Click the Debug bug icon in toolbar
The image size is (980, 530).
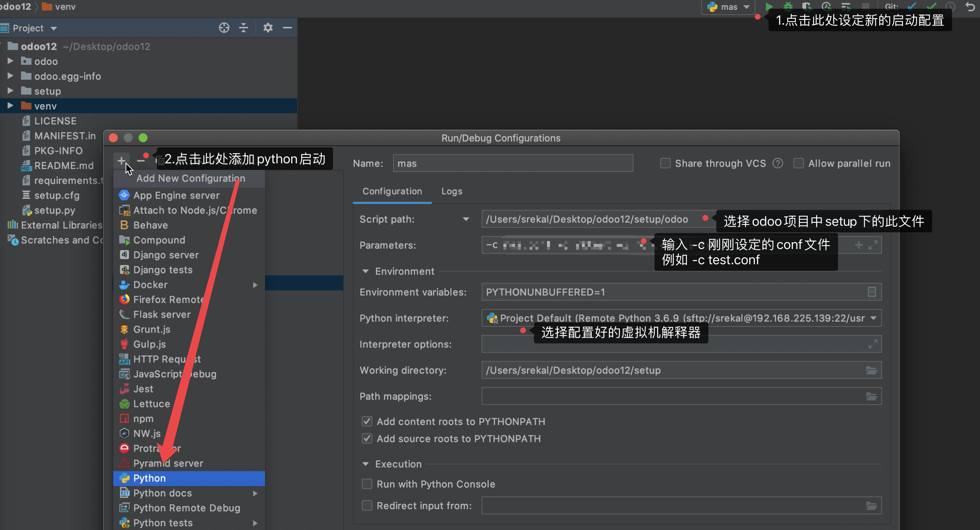pyautogui.click(x=788, y=6)
